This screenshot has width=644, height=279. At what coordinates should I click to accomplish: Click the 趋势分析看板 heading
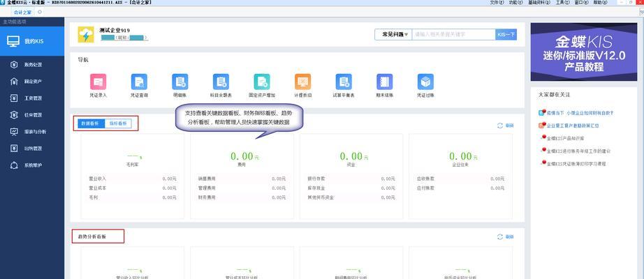(x=92, y=236)
